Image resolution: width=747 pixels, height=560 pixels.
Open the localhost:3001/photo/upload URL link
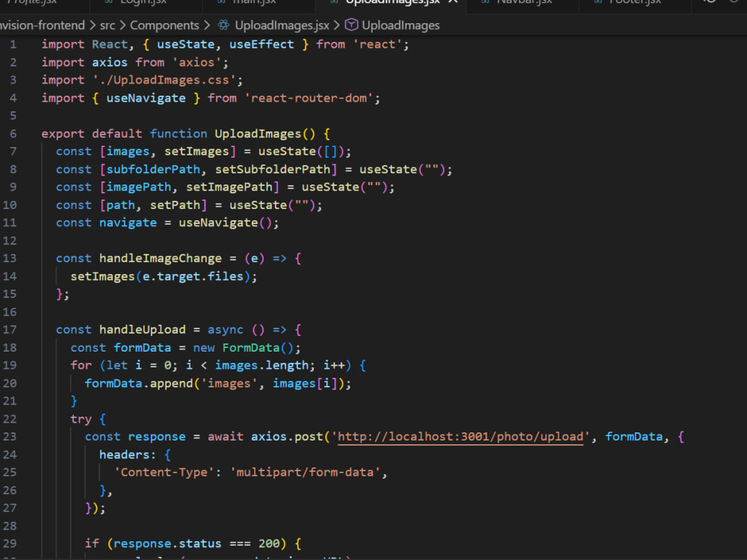click(460, 437)
